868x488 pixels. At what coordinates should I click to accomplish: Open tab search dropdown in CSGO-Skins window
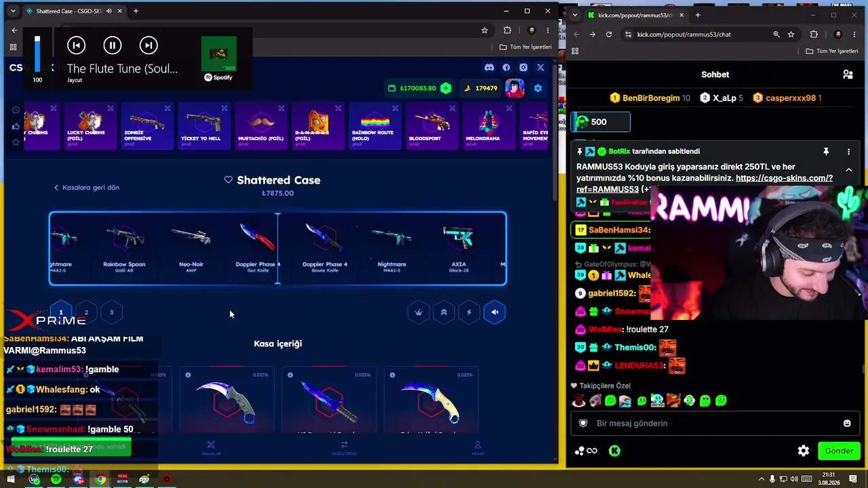[12, 11]
